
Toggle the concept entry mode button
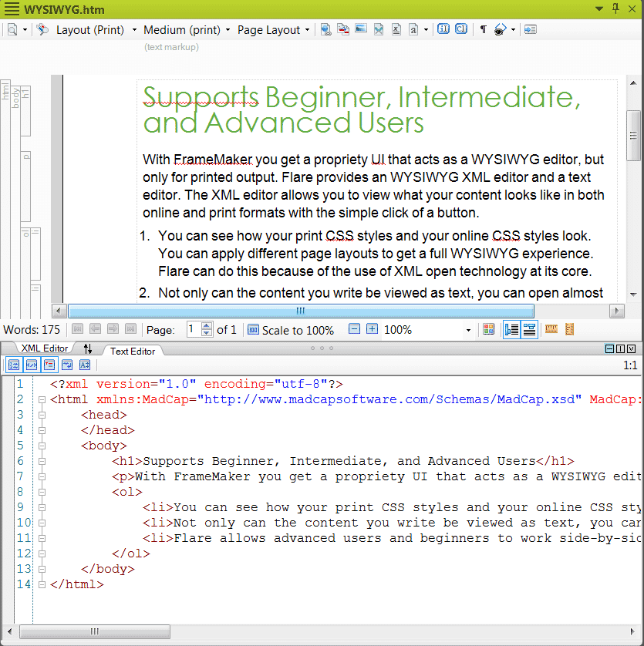click(461, 29)
